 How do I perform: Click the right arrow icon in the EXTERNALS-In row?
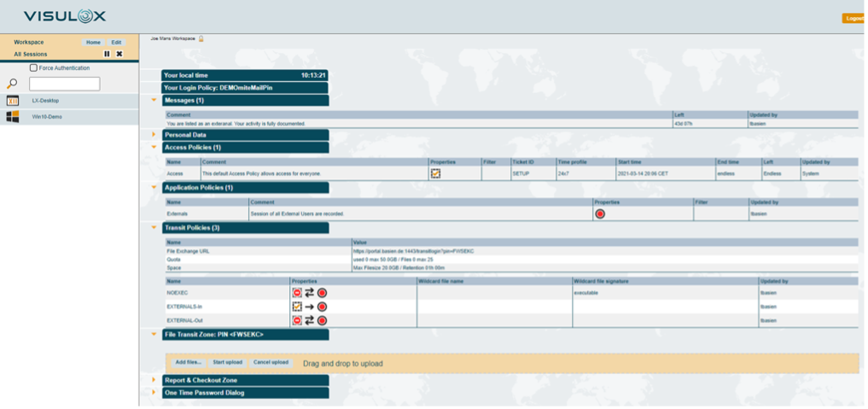tap(309, 307)
